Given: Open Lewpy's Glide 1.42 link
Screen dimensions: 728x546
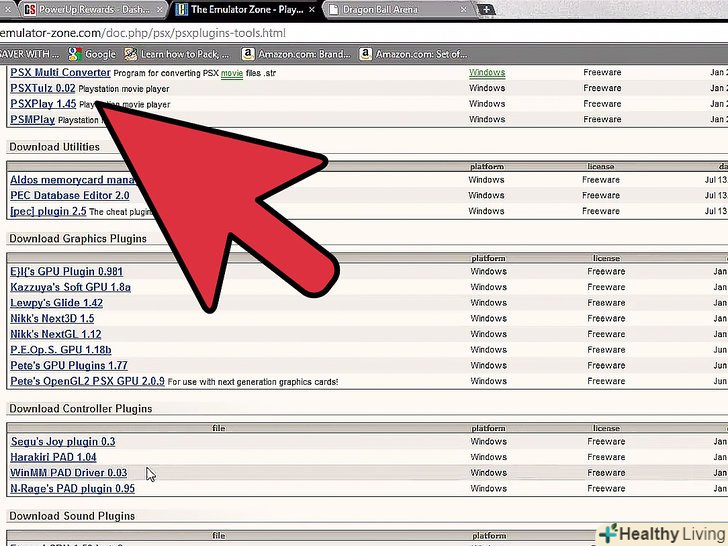Looking at the screenshot, I should tap(57, 303).
